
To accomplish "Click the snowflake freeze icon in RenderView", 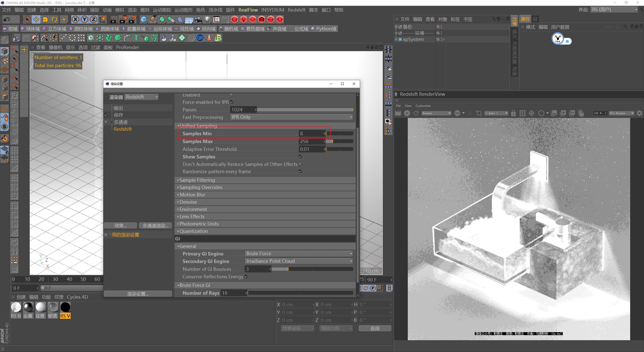I will [x=532, y=113].
